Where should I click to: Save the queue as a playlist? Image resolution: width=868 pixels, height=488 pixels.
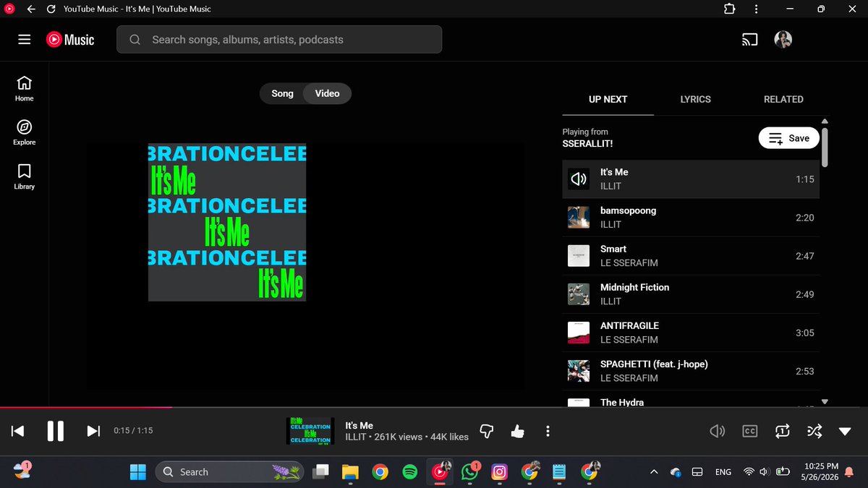[x=788, y=138]
